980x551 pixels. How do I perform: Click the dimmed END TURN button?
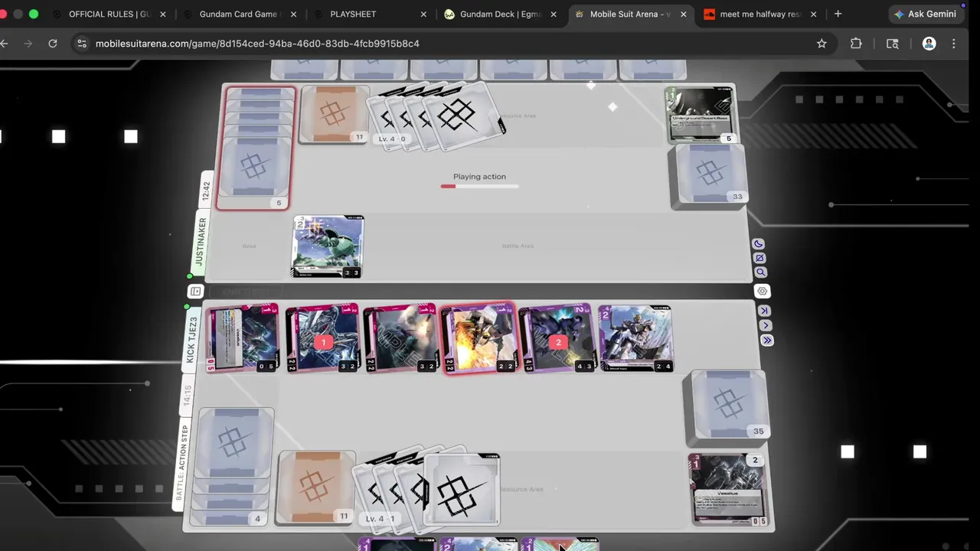(x=246, y=292)
